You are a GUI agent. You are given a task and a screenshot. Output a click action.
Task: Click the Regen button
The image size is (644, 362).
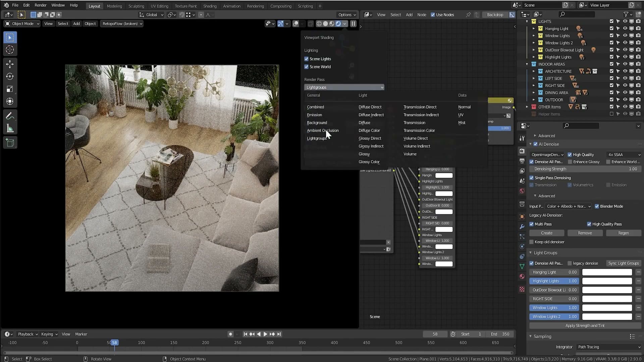624,233
